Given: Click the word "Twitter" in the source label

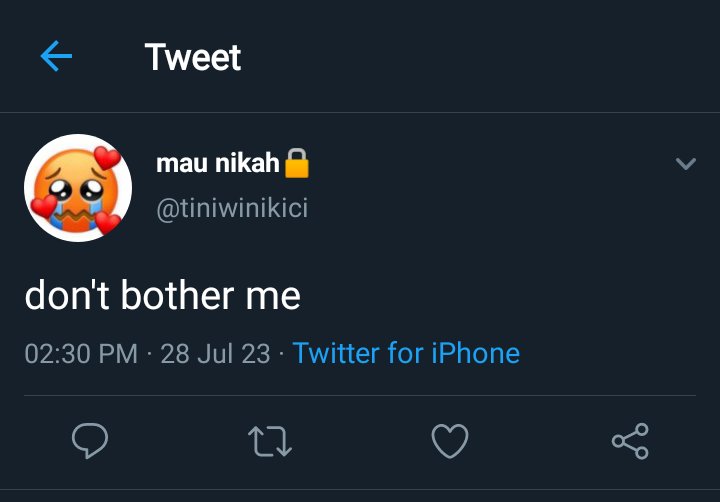Looking at the screenshot, I should click(336, 353).
